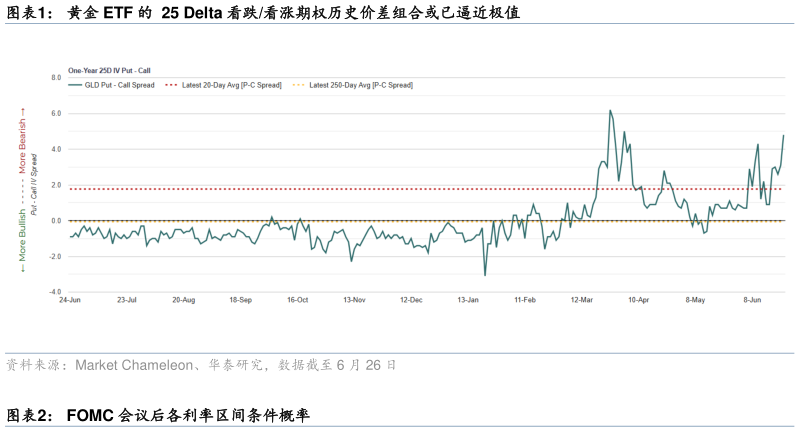The height and width of the screenshot is (439, 800).
Task: Click the green GLD legend line swatch
Action: pyautogui.click(x=75, y=85)
